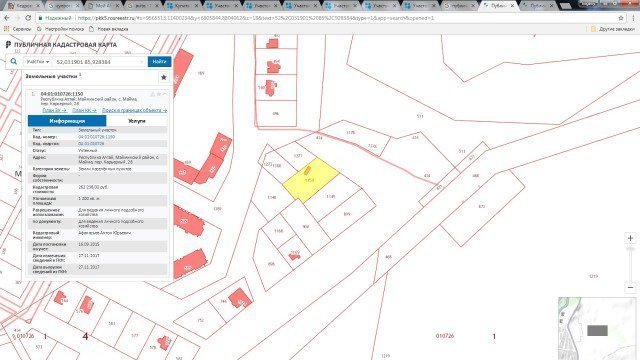
Task: Open the План ЗУ link
Action: tap(54, 110)
